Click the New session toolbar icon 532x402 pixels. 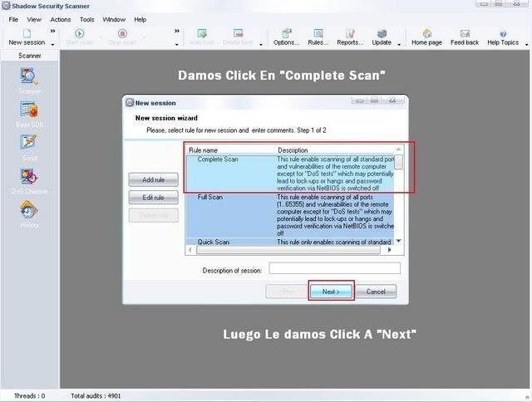point(27,33)
